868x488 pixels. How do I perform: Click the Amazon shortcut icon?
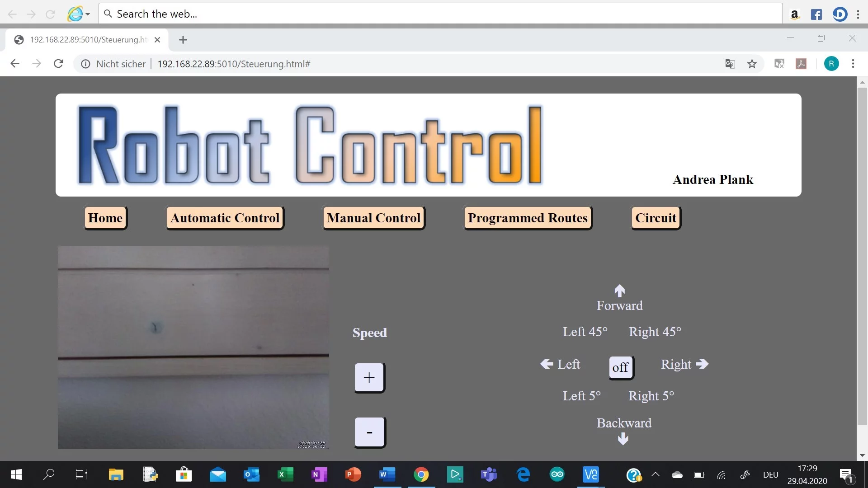coord(794,14)
